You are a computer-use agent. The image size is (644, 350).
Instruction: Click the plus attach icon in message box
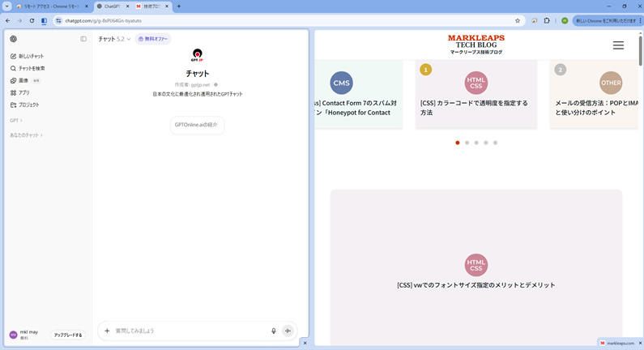tap(107, 331)
